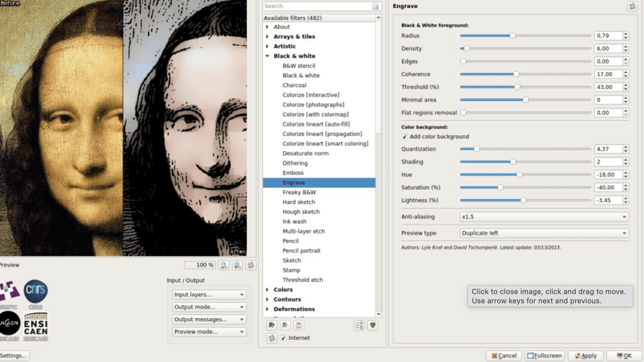Select the Pencil portrait filter
644x362 pixels.
[x=301, y=251]
